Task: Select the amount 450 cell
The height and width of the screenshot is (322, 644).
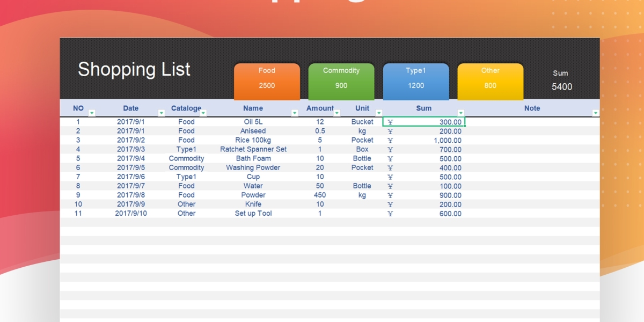Action: click(320, 195)
